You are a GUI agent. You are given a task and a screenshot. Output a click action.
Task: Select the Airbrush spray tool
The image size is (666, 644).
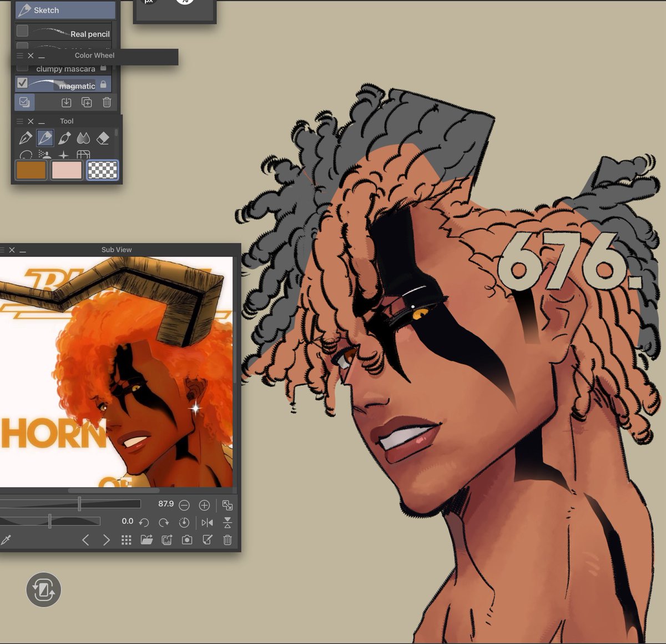coord(45,155)
